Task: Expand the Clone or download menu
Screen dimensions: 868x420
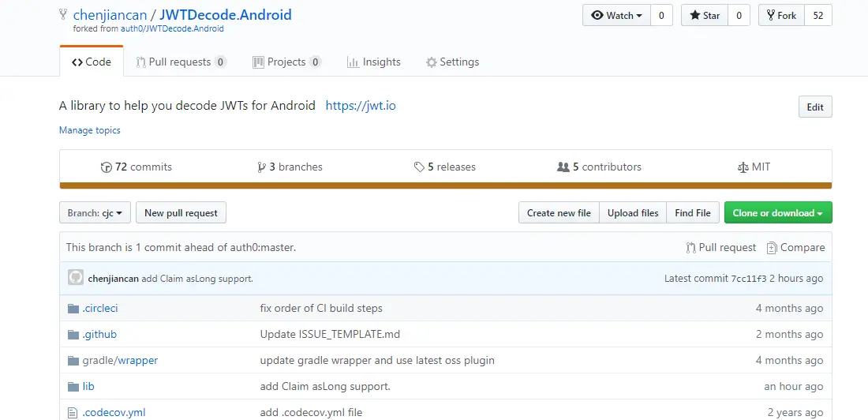Action: (778, 213)
